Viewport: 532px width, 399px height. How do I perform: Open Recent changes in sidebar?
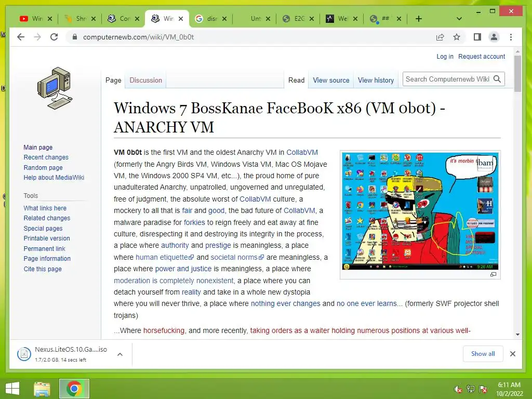click(46, 157)
